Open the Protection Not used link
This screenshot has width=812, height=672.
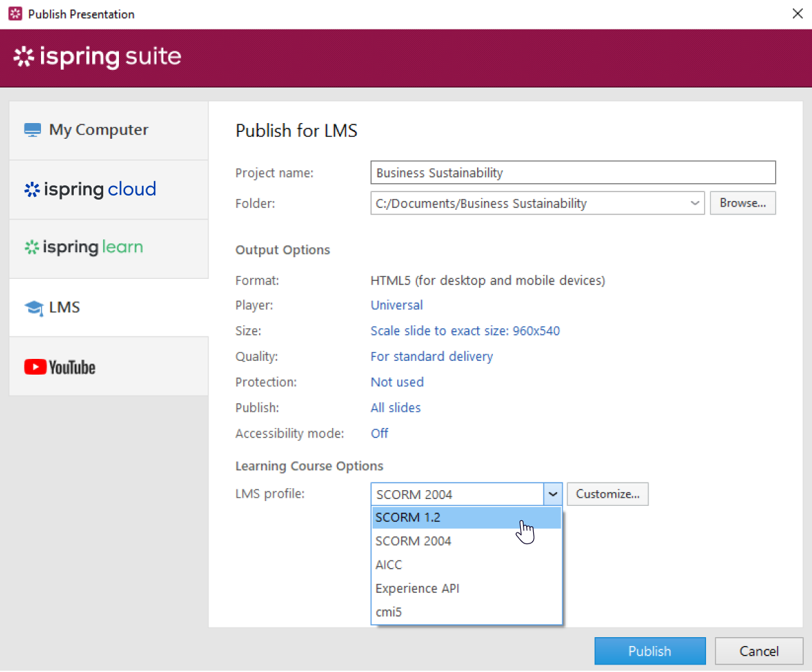(x=397, y=382)
